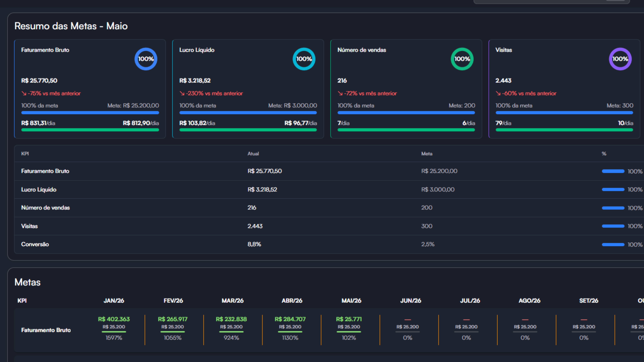The height and width of the screenshot is (362, 644).
Task: Click the down-trend arrow beside -75% vs mês anterior
Action: [x=24, y=93]
